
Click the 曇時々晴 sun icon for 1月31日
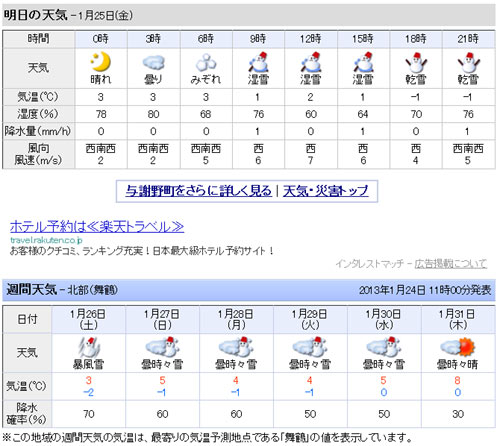click(458, 347)
